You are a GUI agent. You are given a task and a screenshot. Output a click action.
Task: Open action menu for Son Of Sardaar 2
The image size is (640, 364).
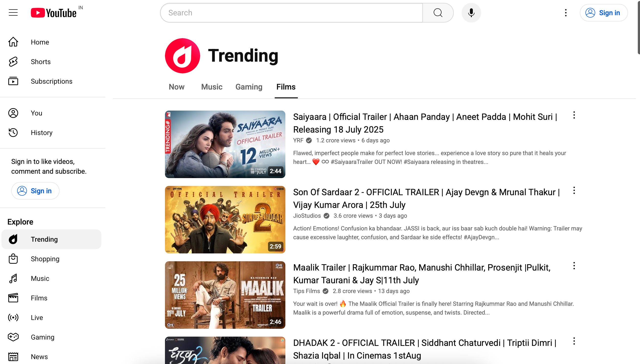point(574,190)
